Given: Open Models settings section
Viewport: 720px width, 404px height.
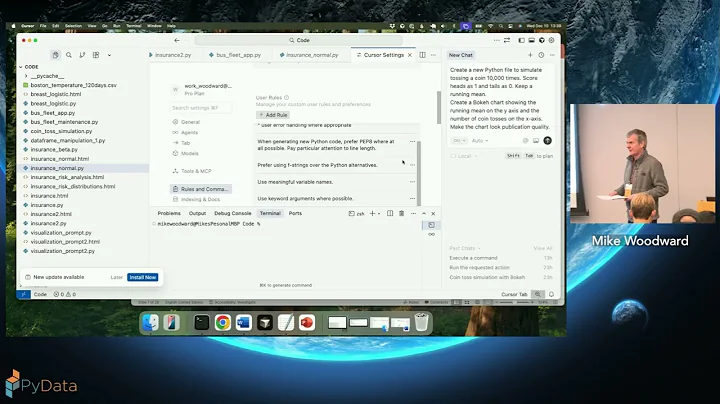Looking at the screenshot, I should pyautogui.click(x=190, y=153).
